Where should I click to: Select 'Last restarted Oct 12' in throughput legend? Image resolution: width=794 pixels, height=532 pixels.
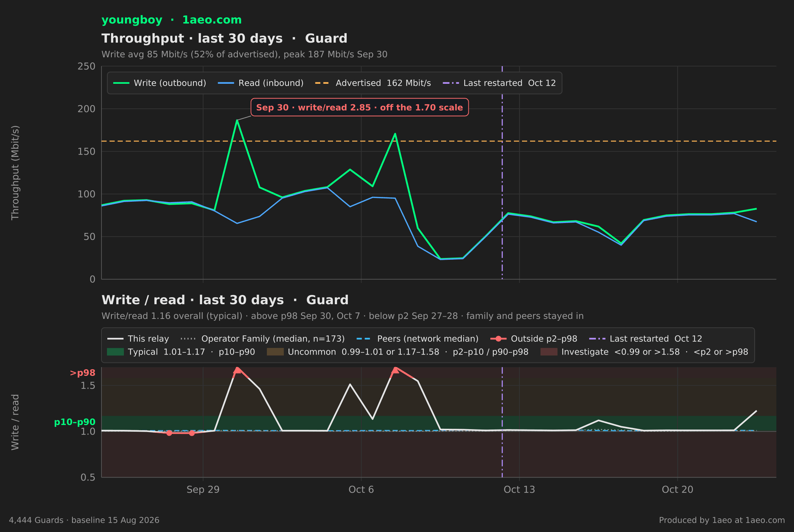[x=499, y=83]
